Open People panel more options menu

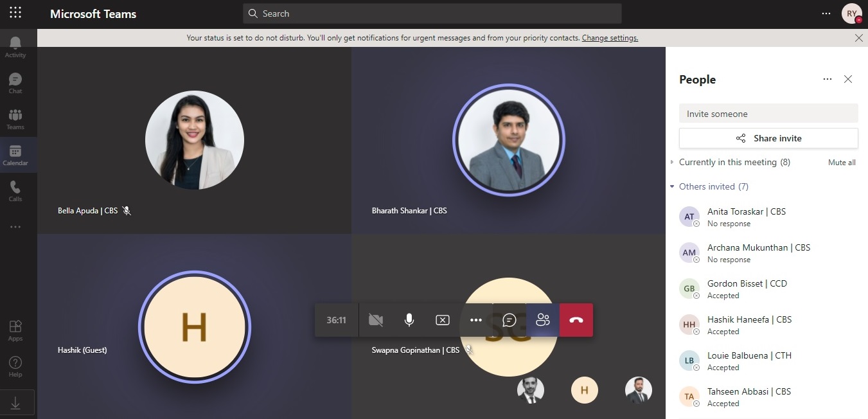coord(828,79)
